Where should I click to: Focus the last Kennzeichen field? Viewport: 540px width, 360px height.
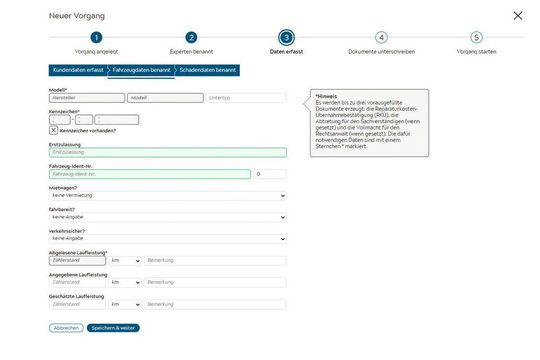click(117, 120)
